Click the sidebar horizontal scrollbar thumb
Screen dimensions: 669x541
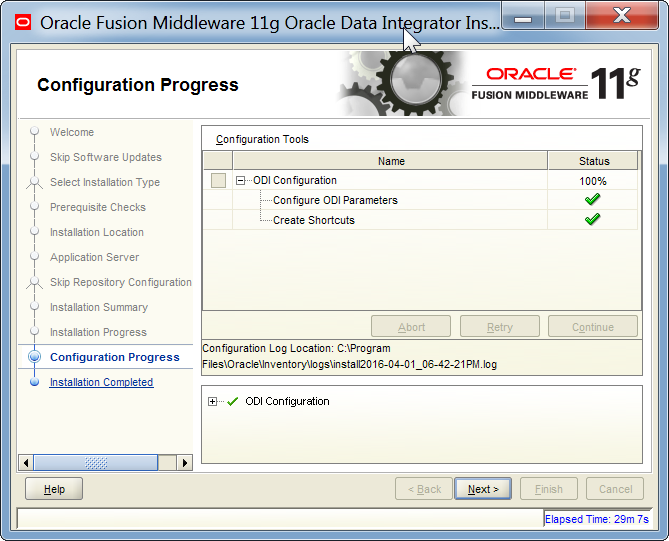pyautogui.click(x=96, y=462)
